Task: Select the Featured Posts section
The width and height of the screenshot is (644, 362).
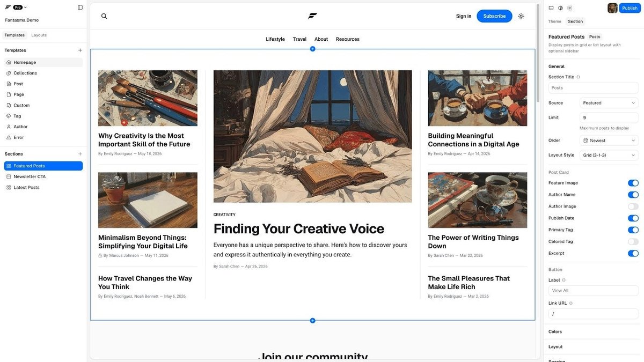Action: (x=43, y=166)
